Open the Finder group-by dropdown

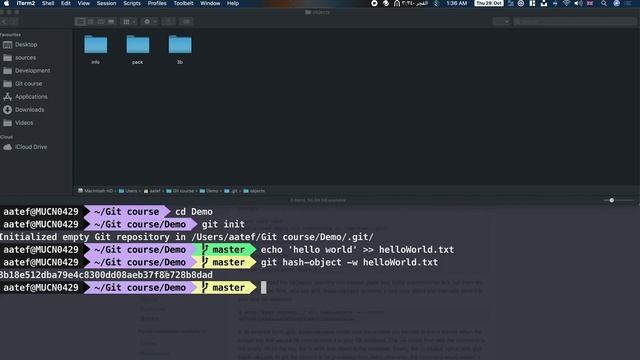(x=129, y=22)
